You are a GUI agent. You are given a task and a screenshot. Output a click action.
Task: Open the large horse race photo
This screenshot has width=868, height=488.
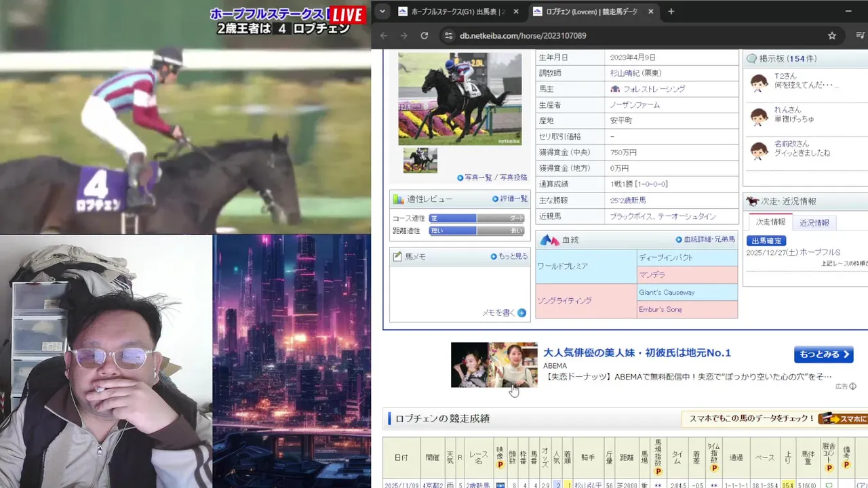(x=460, y=99)
